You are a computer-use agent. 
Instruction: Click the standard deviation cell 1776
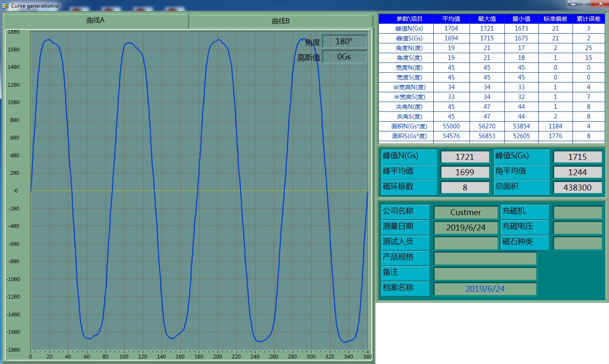point(555,136)
